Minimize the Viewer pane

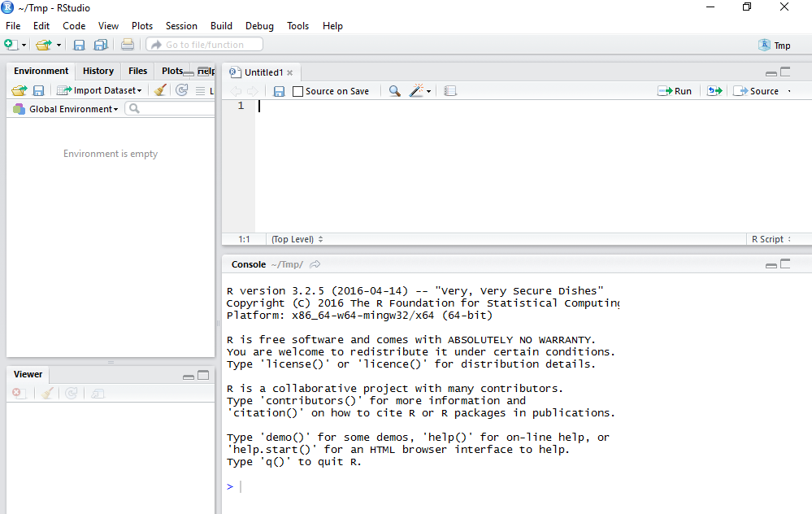tap(189, 377)
